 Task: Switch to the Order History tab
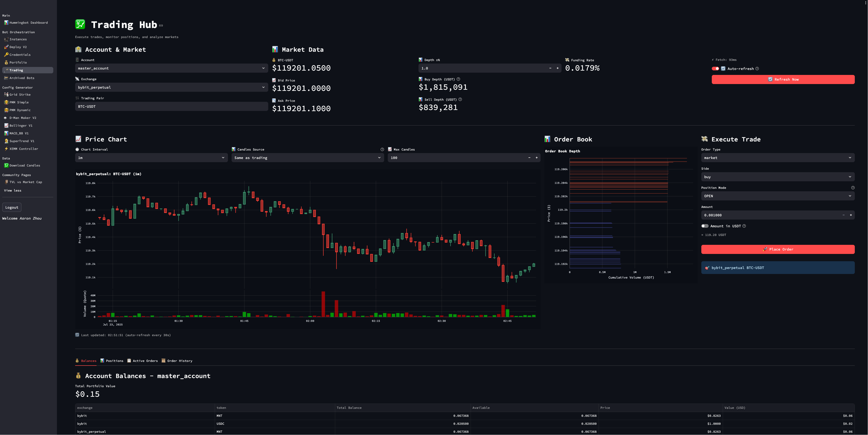(177, 361)
